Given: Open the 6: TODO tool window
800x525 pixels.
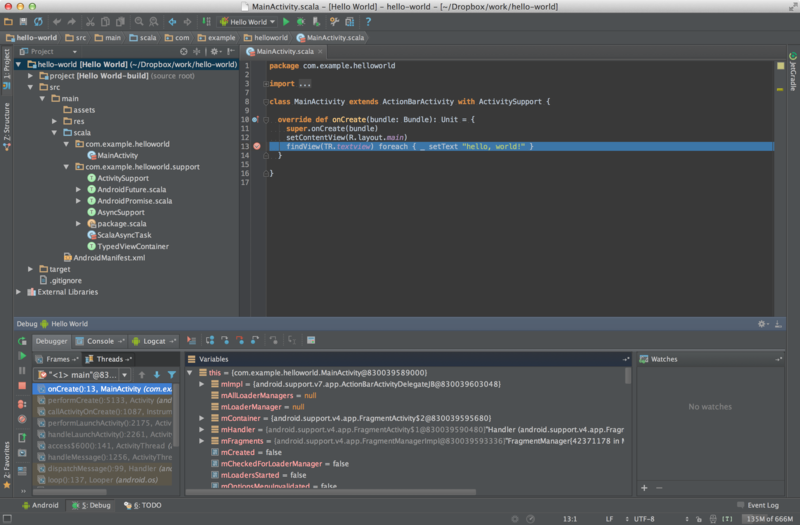Looking at the screenshot, I should [143, 505].
